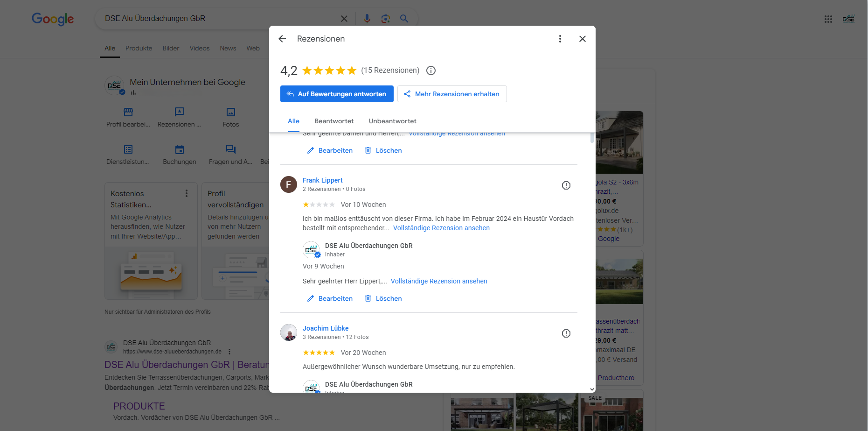Open the Bilder search tab
Image resolution: width=868 pixels, height=431 pixels.
coord(171,48)
